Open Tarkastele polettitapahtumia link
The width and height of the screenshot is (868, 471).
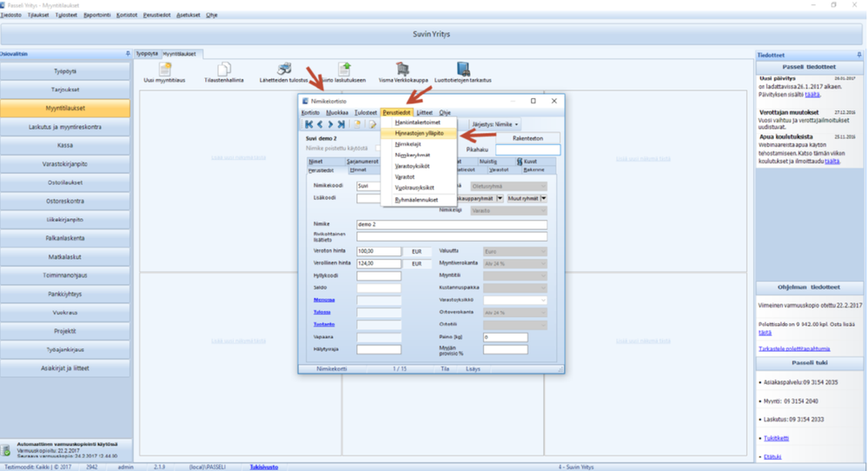794,348
